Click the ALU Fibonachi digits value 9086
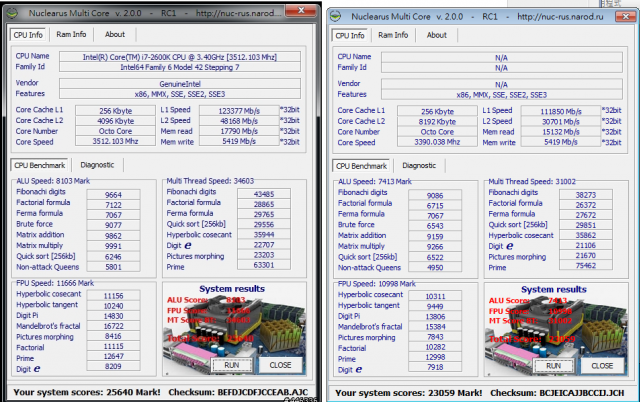Viewport: 640px width, 402px height. point(435,195)
